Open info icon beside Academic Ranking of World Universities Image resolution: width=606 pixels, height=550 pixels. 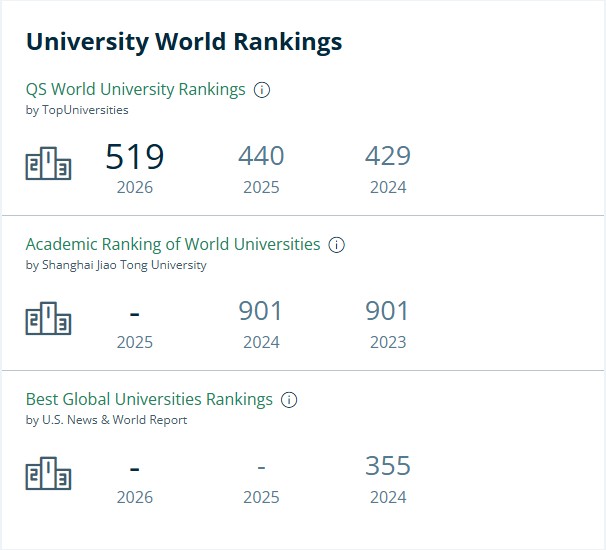click(x=336, y=245)
